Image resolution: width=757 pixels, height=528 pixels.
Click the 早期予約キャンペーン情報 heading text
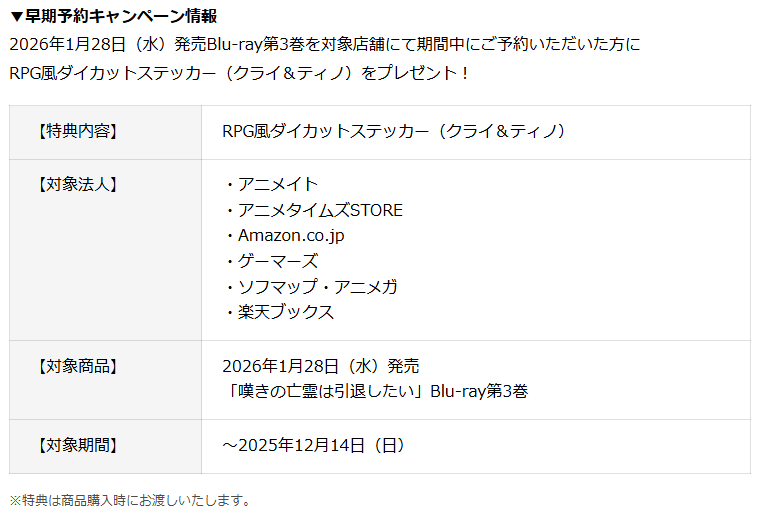(120, 17)
